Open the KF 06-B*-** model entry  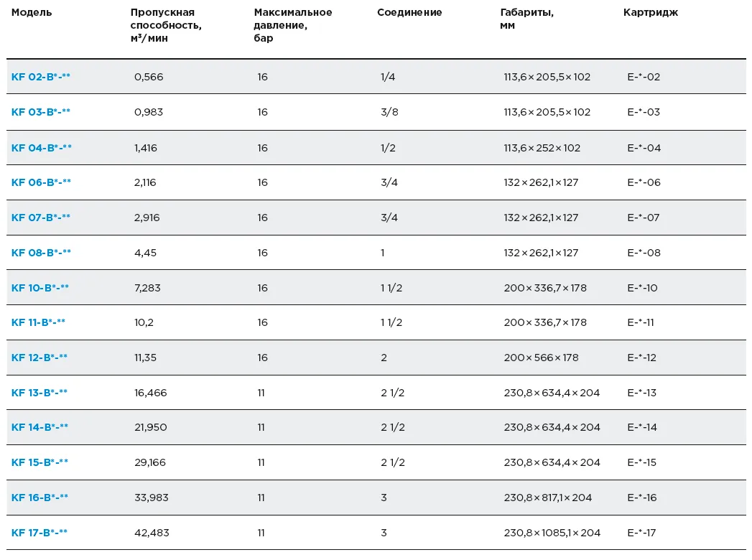click(41, 182)
